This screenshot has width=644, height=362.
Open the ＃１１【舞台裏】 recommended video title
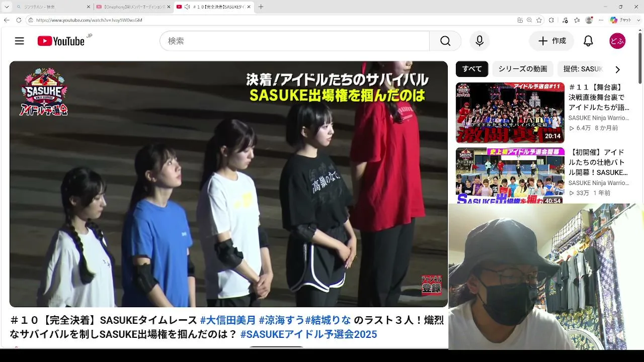599,97
